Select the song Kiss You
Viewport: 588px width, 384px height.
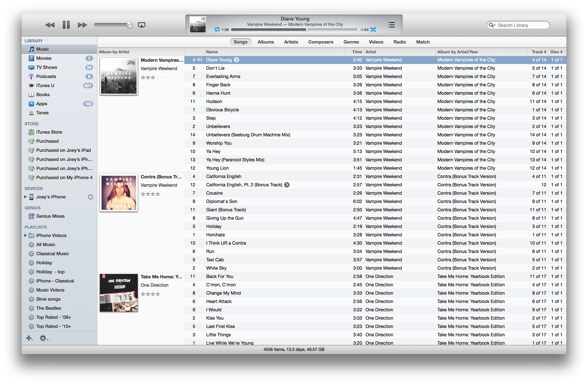click(x=375, y=318)
